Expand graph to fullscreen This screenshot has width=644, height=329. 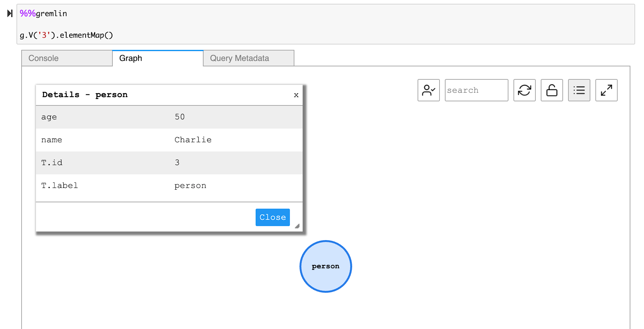pos(606,90)
